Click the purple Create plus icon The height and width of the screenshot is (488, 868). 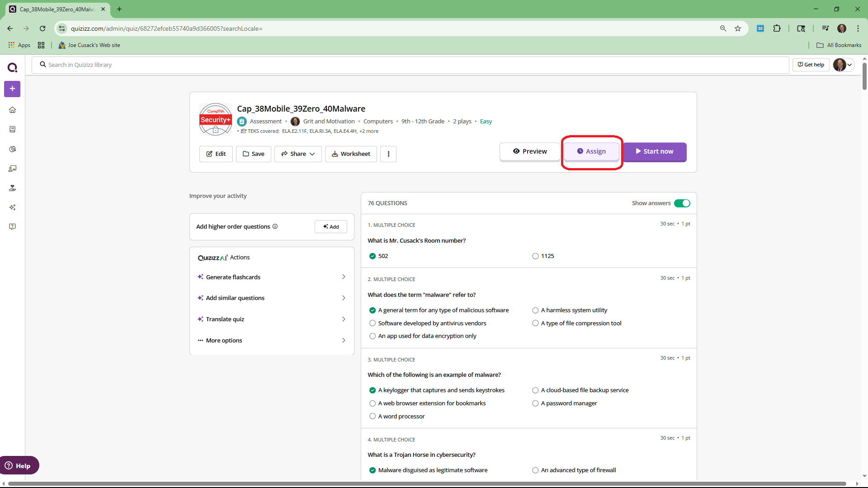pos(12,89)
